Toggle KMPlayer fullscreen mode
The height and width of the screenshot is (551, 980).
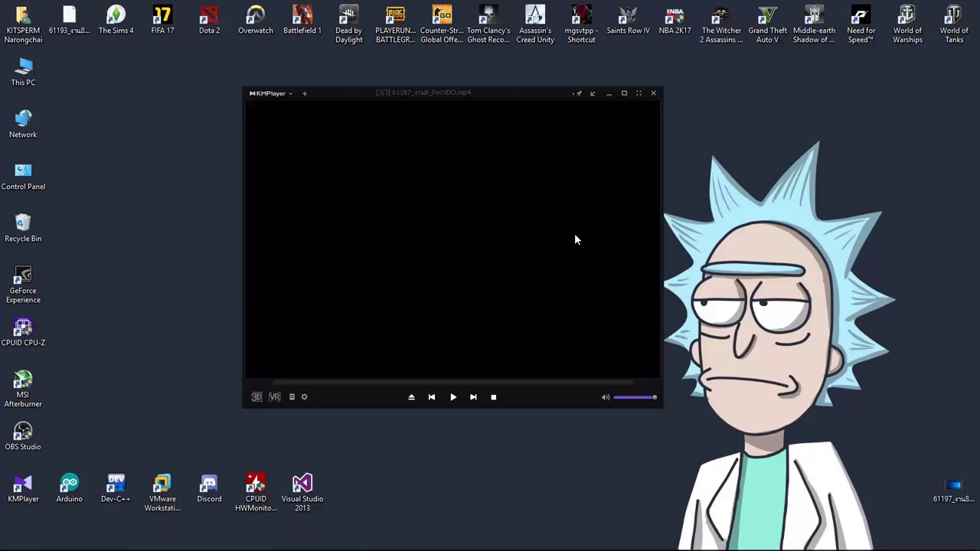click(639, 93)
